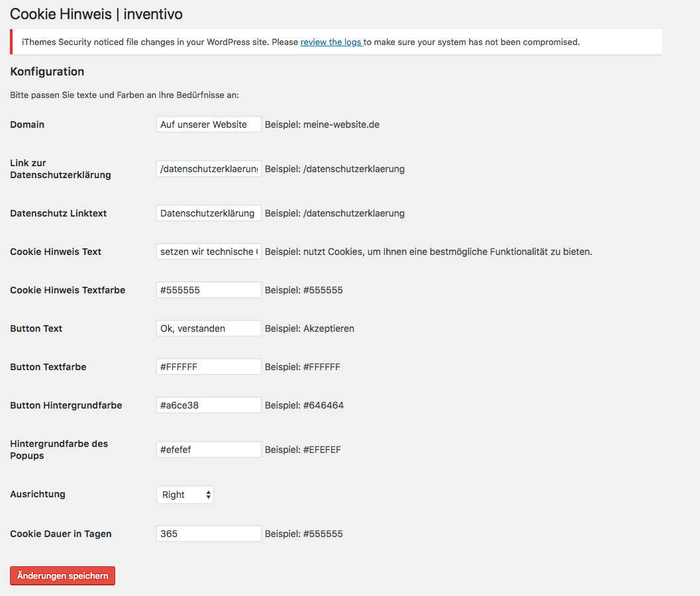Click the Domain input field
This screenshot has height=596, width=700.
[209, 124]
